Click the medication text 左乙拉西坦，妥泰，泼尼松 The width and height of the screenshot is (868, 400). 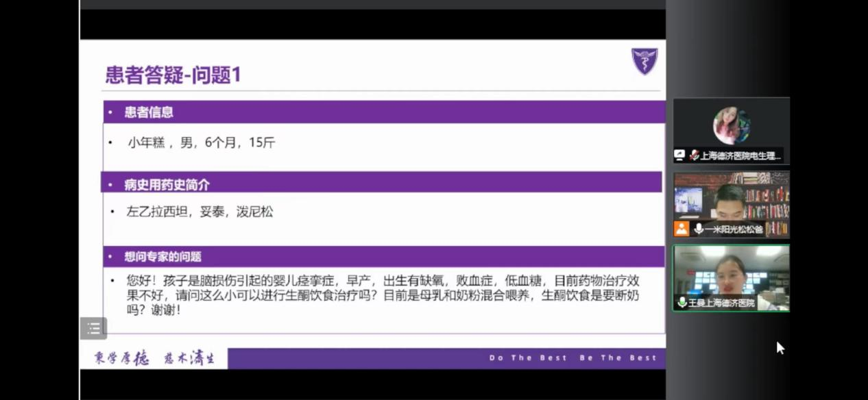click(x=199, y=212)
